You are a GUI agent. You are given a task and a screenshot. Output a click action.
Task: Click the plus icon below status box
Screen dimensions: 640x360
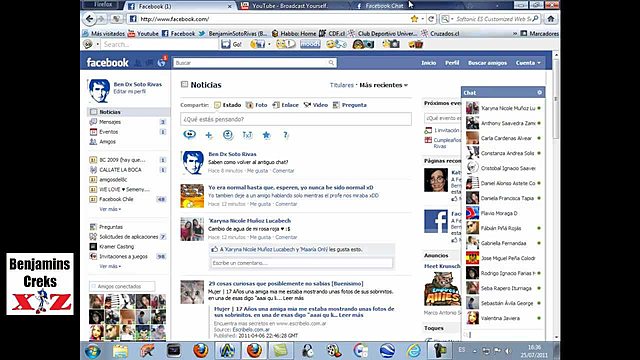coord(209,135)
